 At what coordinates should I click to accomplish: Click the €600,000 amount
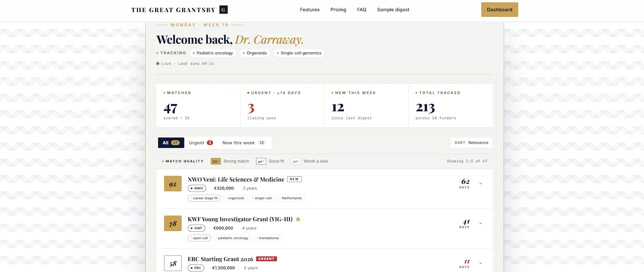(x=223, y=228)
